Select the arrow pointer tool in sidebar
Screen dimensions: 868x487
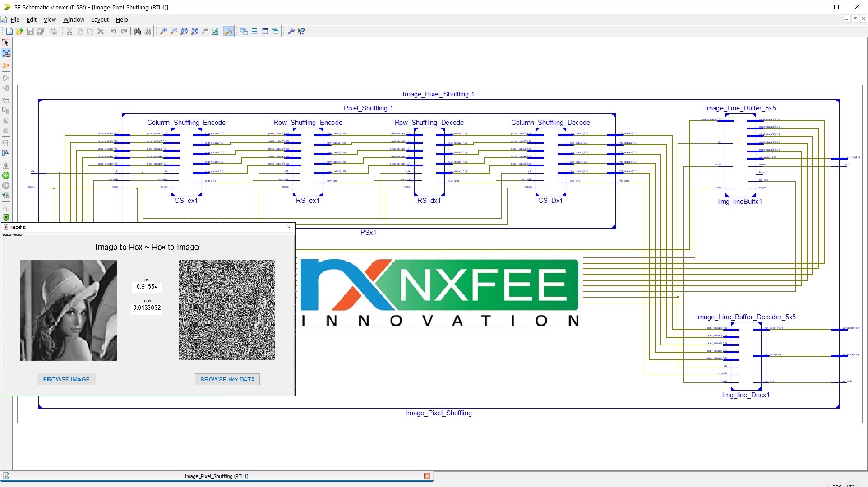[6, 43]
